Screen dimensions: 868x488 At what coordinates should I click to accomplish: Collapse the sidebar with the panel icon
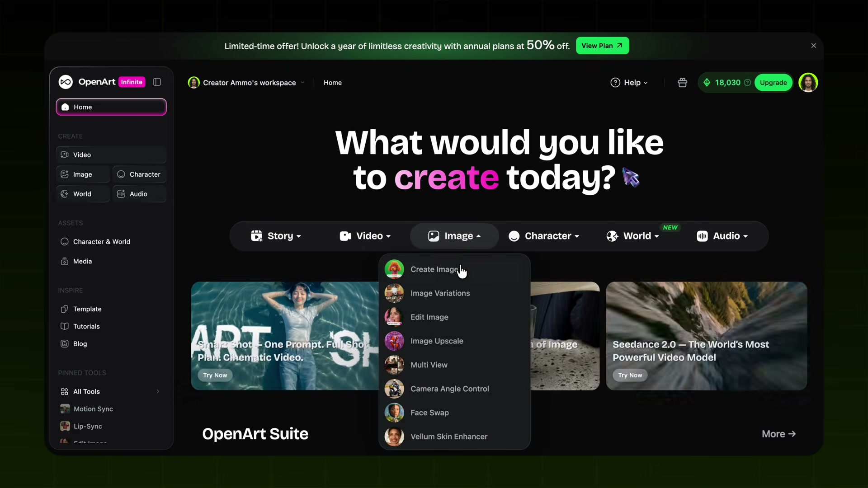click(x=157, y=82)
